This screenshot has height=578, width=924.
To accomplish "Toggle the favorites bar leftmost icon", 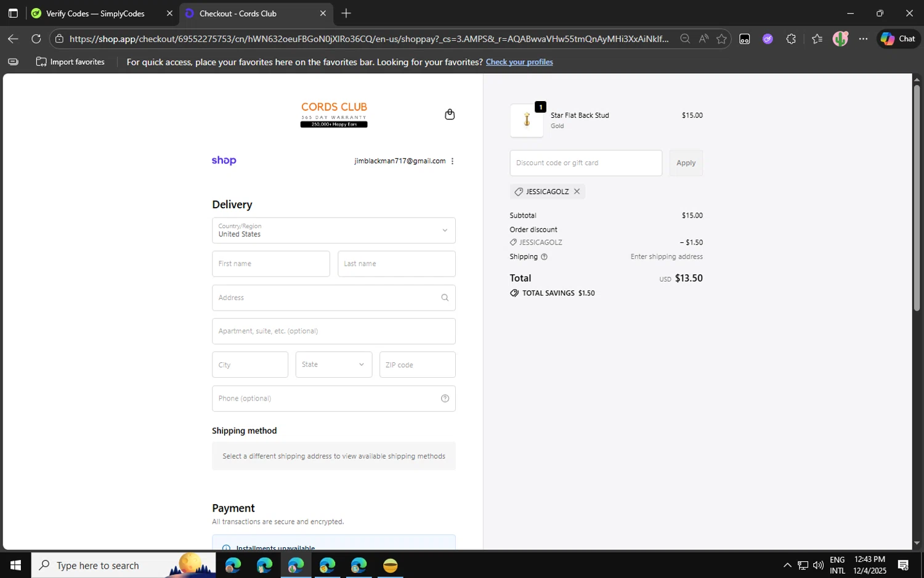I will coord(13,62).
